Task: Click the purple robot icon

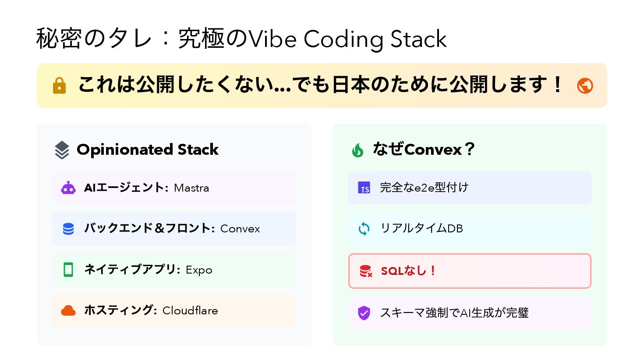Action: click(x=68, y=188)
